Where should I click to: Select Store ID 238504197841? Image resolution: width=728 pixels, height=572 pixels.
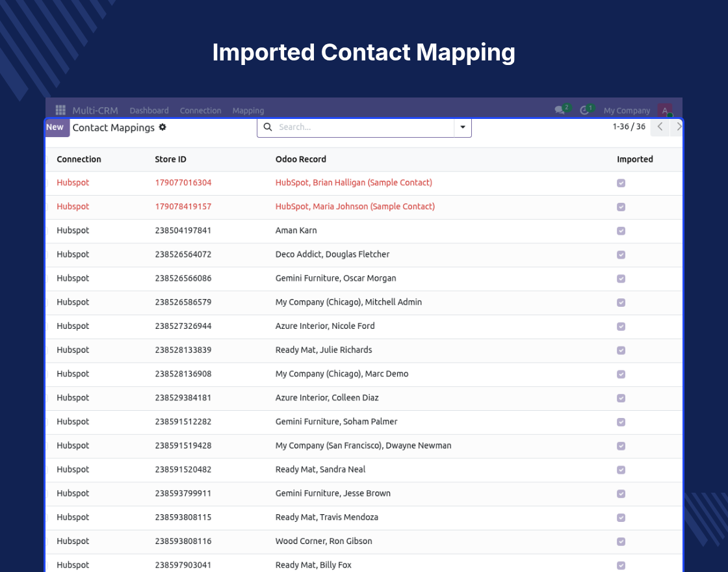click(183, 230)
